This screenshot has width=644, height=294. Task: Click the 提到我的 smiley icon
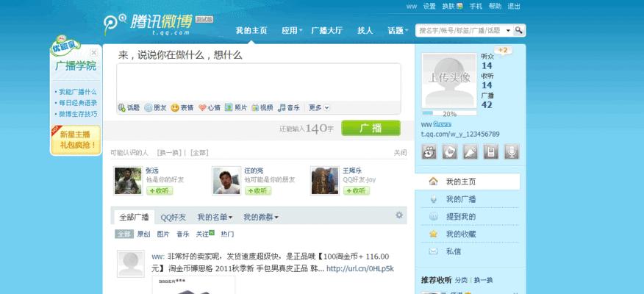point(433,217)
